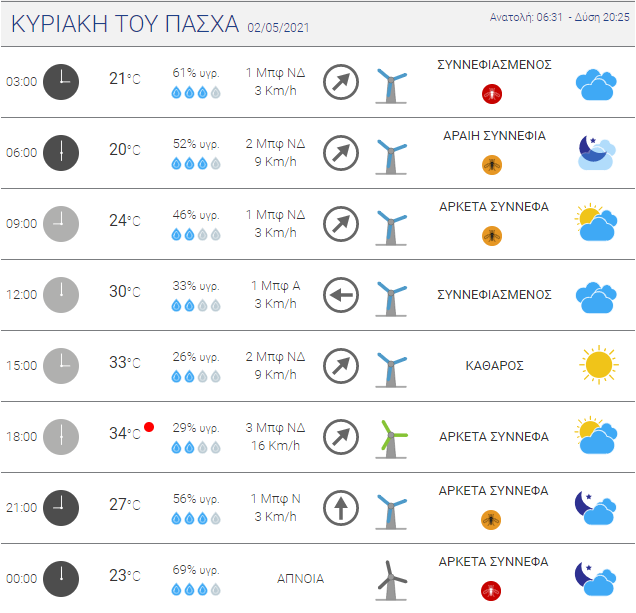Click the 3 Μπφ ΝΔ 16 Km/h wind text
This screenshot has height=613, width=636.
[275, 437]
